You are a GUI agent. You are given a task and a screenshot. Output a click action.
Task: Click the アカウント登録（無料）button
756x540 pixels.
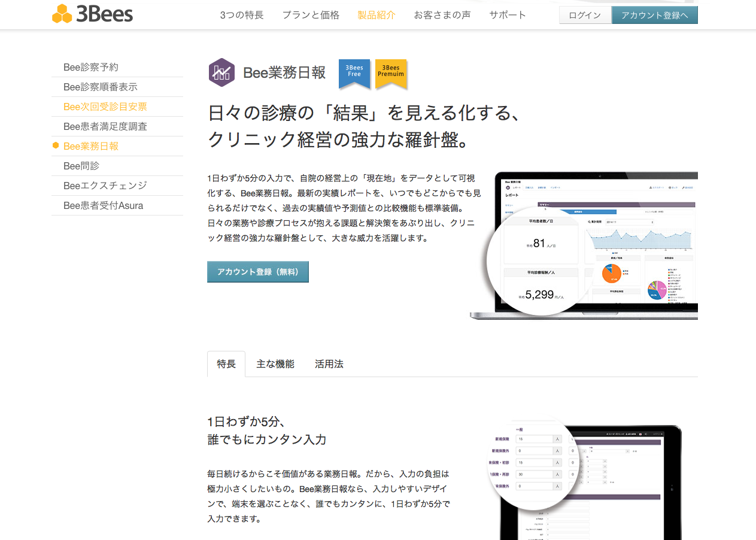tap(258, 272)
